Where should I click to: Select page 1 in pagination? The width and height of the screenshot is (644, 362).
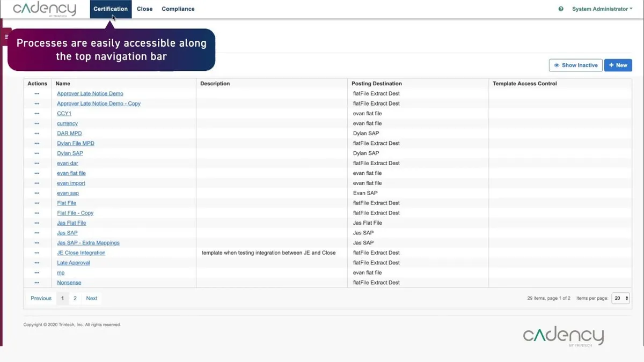coord(62,298)
